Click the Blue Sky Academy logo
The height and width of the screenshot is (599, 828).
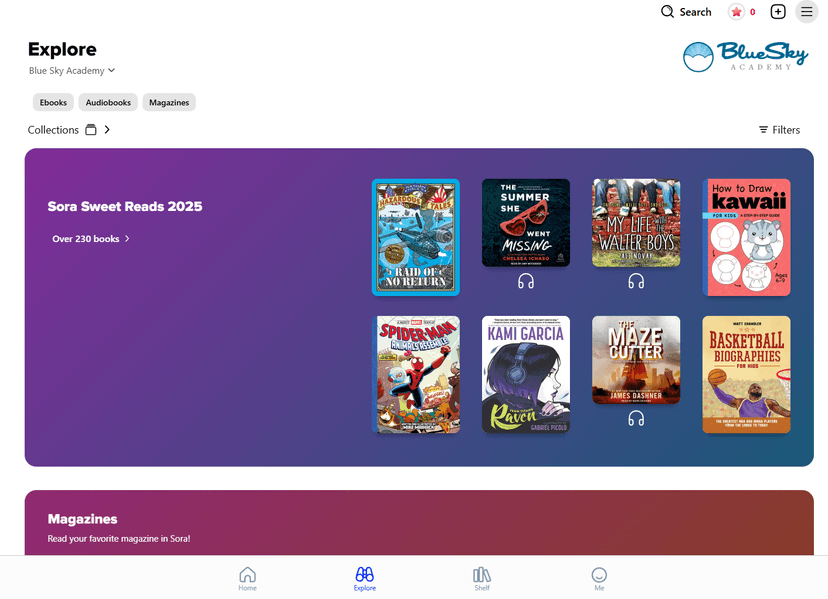745,56
